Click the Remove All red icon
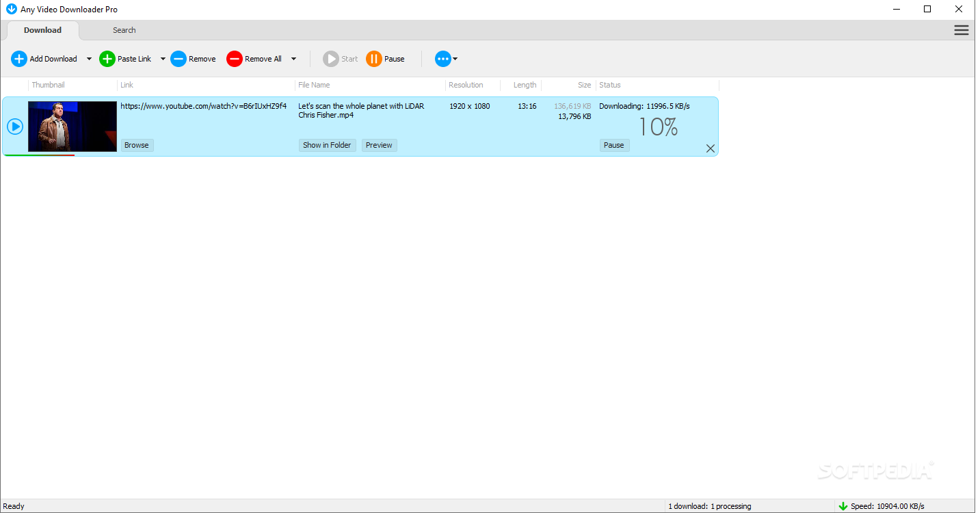The width and height of the screenshot is (980, 513). pos(235,59)
